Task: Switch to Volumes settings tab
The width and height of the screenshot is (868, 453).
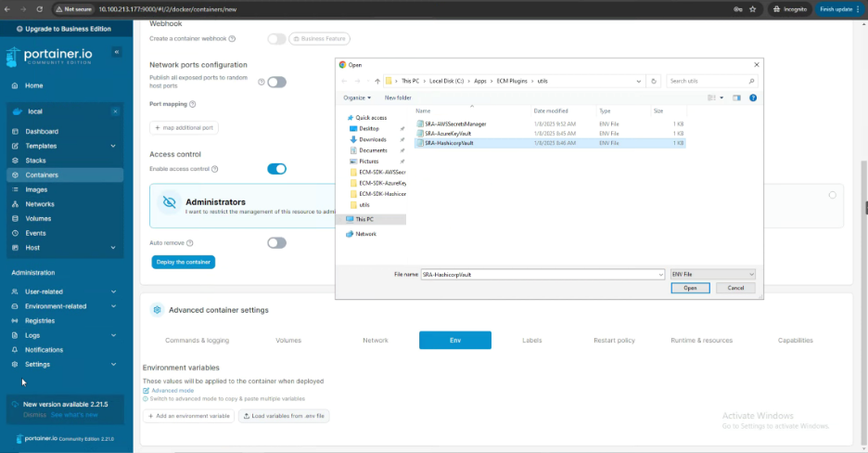Action: tap(288, 341)
